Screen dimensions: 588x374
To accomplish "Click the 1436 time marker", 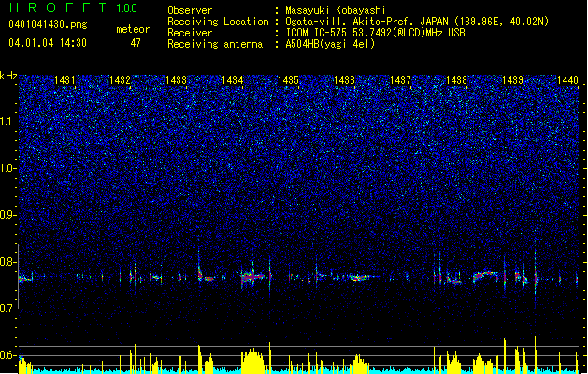I will (344, 80).
